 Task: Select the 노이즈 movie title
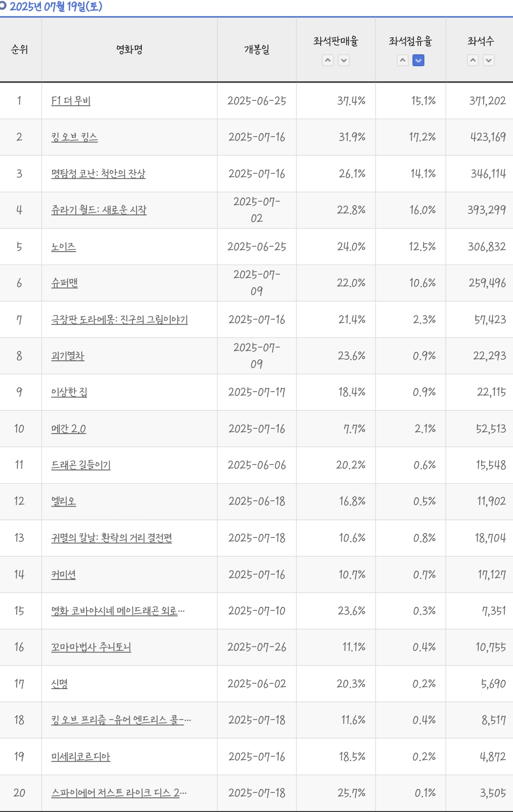click(64, 247)
